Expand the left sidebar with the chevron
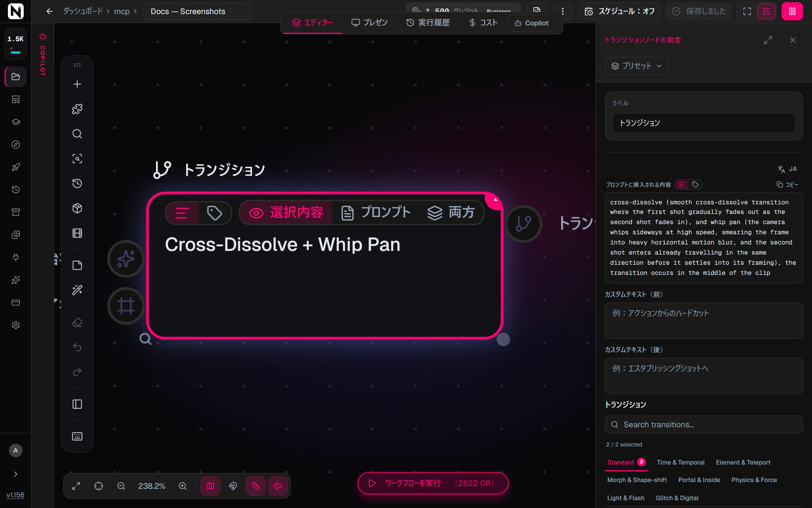Screen dimensions: 812x508 pyautogui.click(x=16, y=474)
